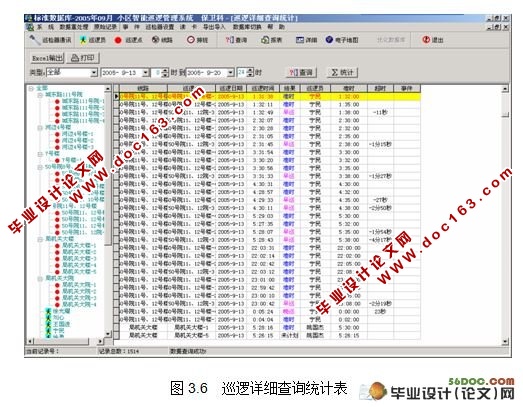Click the Σ 统计 button
The width and height of the screenshot is (523, 407).
[342, 72]
